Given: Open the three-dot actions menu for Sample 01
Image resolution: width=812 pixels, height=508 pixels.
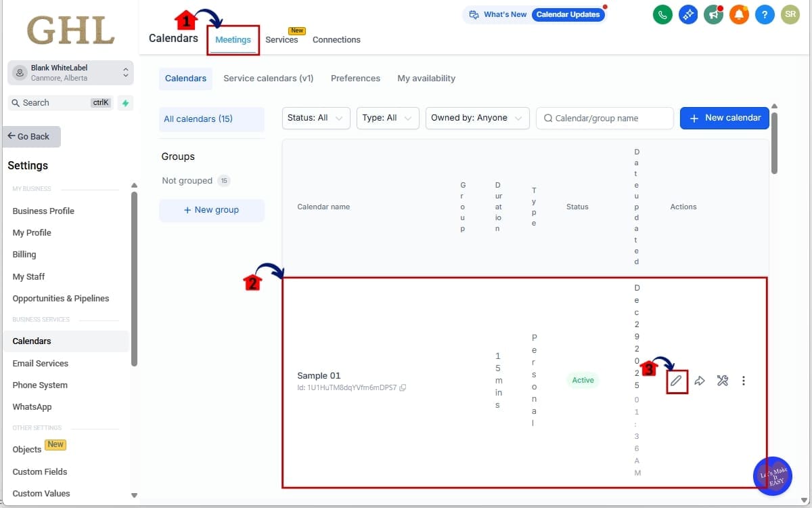Looking at the screenshot, I should 744,381.
